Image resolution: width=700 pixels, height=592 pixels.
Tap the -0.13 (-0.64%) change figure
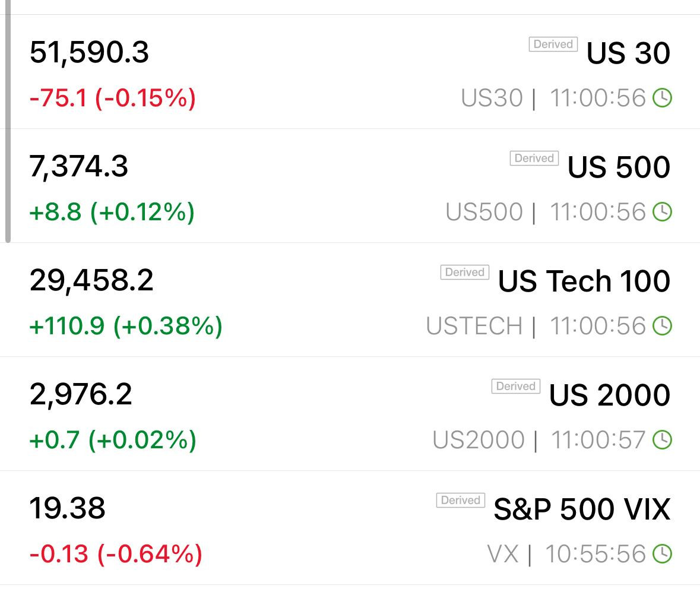(x=116, y=554)
